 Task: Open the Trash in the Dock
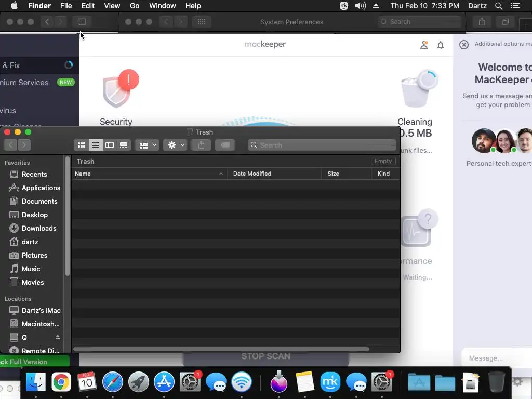(496, 382)
